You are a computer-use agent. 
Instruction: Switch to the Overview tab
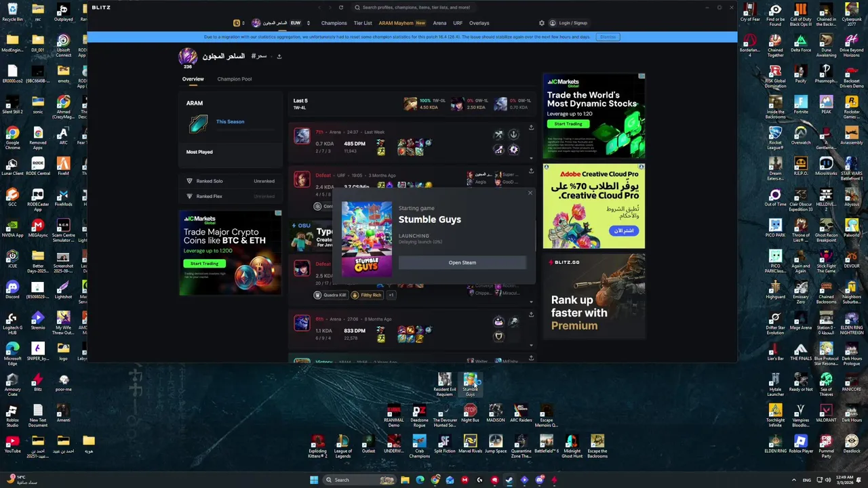point(193,79)
